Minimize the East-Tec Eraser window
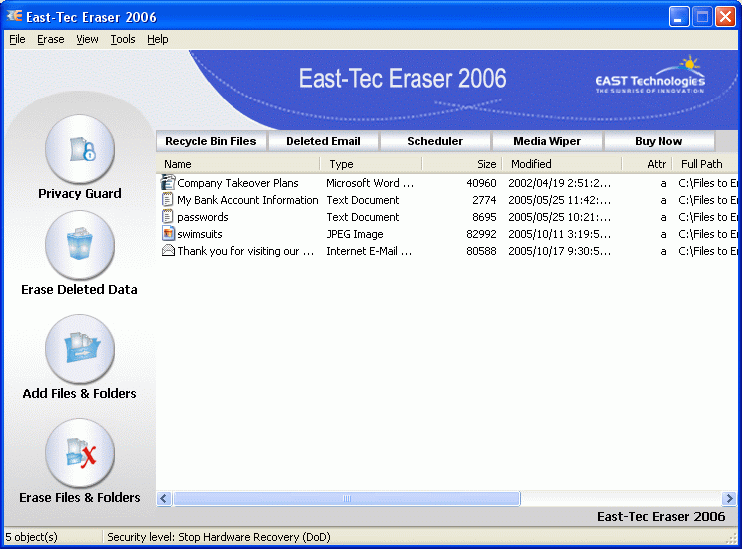 coord(679,17)
